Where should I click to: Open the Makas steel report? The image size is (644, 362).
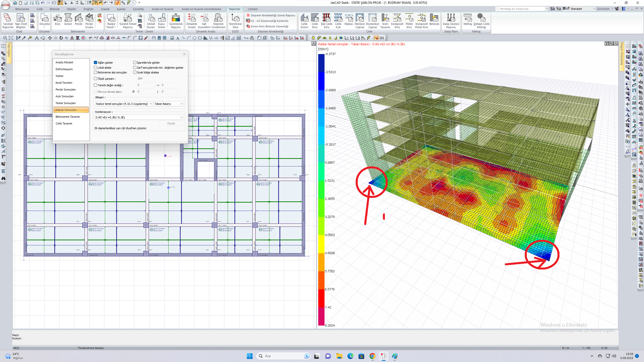[x=349, y=20]
